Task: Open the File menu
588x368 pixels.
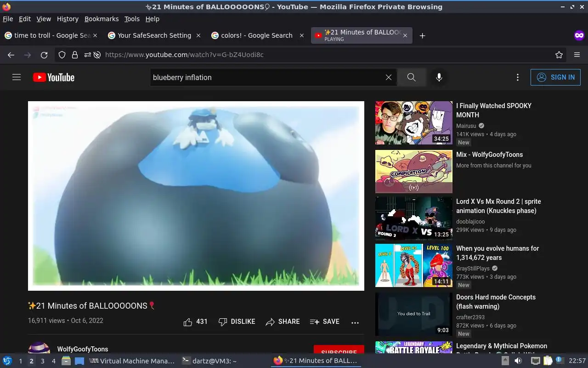Action: tap(8, 19)
